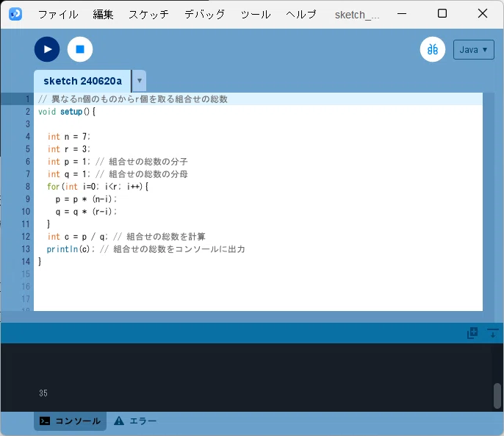
Task: Click the first-line comment about 組合せの総数
Action: [x=133, y=99]
